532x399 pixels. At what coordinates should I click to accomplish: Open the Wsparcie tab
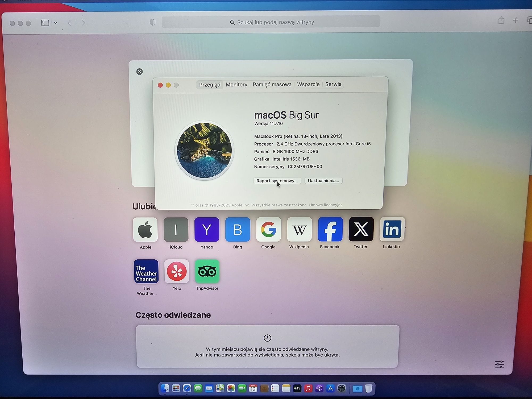click(308, 84)
